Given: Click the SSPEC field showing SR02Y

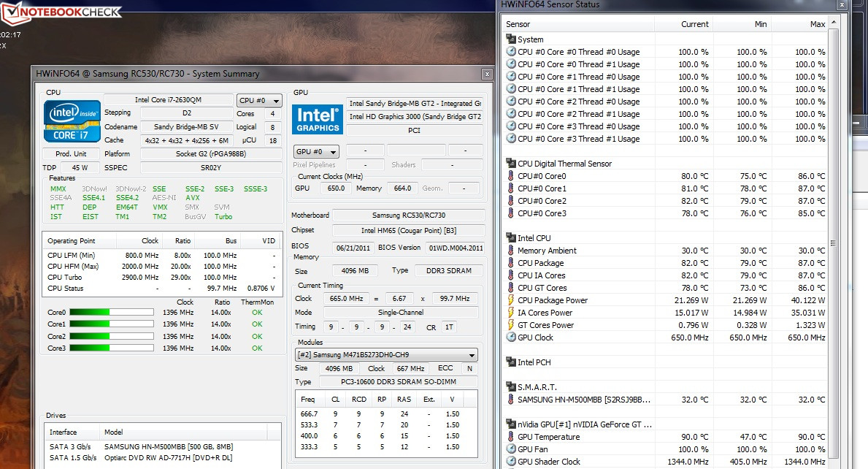Looking at the screenshot, I should [x=211, y=167].
